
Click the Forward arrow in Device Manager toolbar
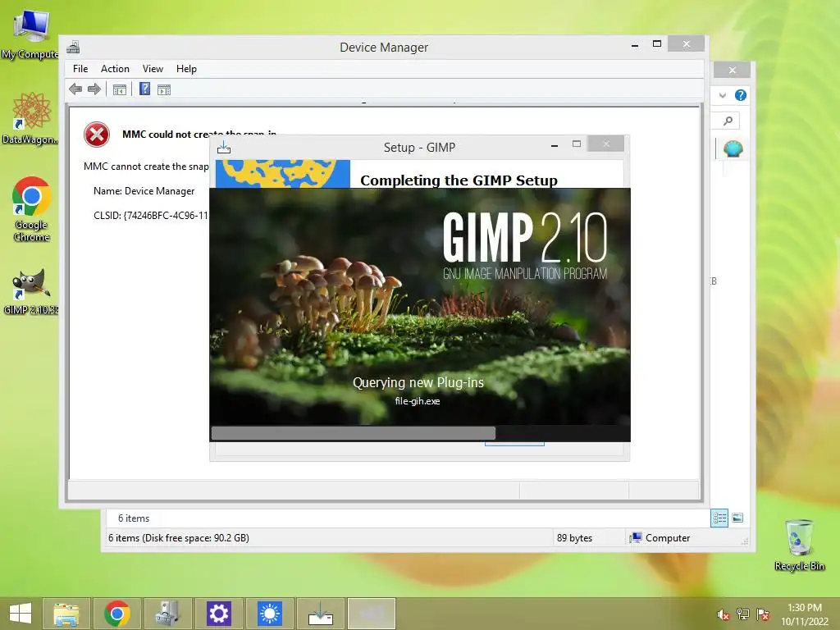pyautogui.click(x=94, y=89)
